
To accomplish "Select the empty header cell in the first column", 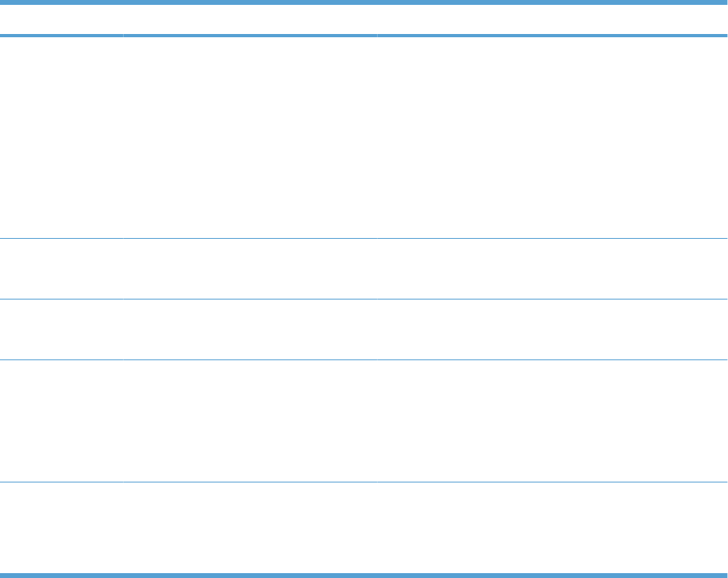I will (x=61, y=19).
